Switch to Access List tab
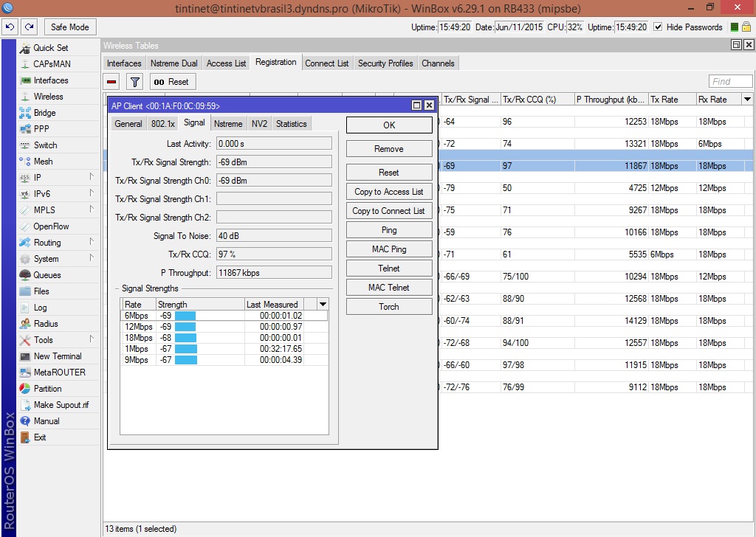This screenshot has width=756, height=537. [226, 63]
